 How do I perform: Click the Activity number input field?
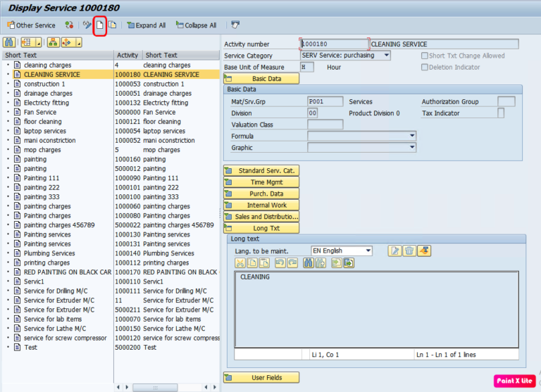(334, 44)
